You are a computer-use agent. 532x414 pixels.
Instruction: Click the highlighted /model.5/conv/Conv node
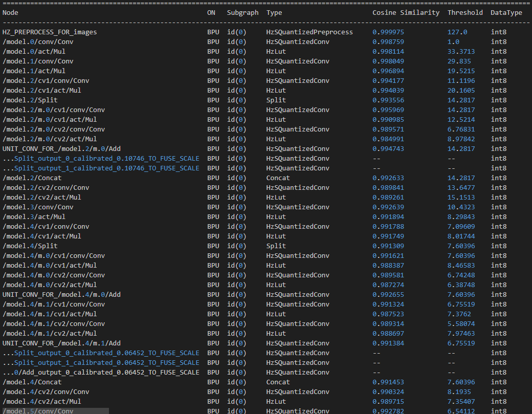click(38, 411)
